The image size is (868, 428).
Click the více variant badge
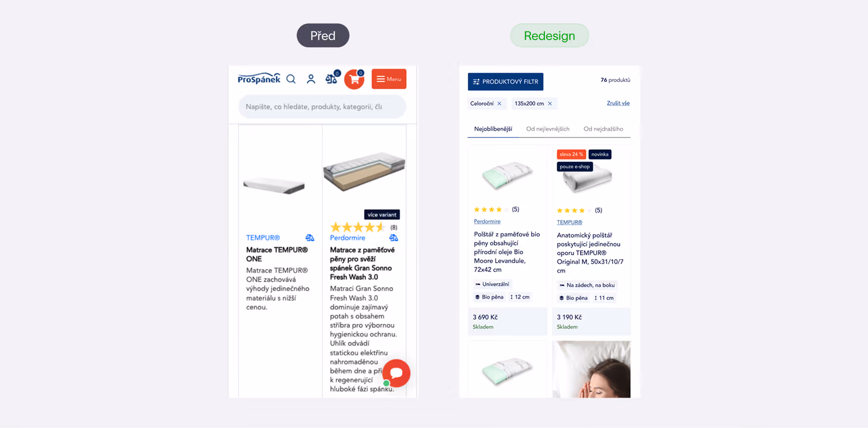coord(382,215)
